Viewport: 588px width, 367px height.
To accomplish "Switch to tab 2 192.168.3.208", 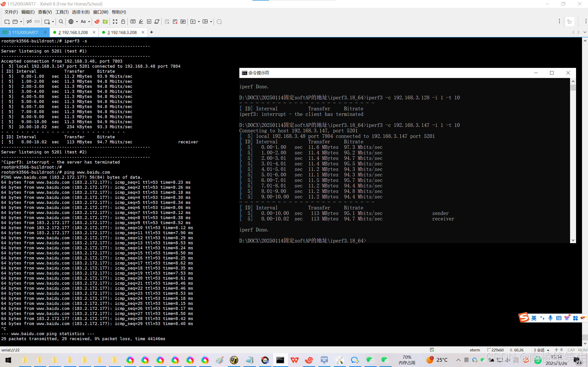I will coord(73,32).
